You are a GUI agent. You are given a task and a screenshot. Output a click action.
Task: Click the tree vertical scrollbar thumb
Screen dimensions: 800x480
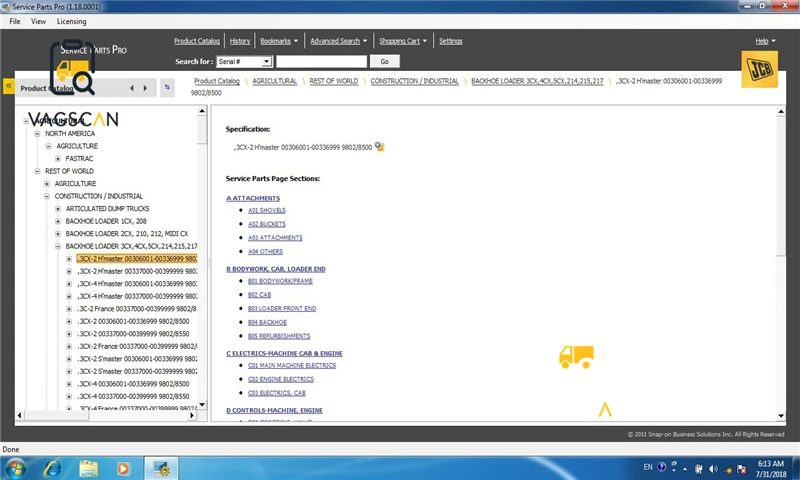point(202,130)
